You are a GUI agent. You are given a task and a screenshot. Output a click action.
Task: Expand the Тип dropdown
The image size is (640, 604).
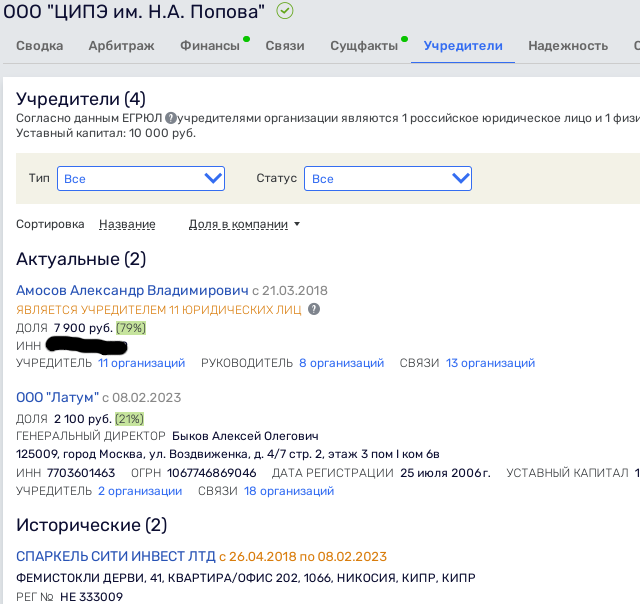[x=141, y=178]
